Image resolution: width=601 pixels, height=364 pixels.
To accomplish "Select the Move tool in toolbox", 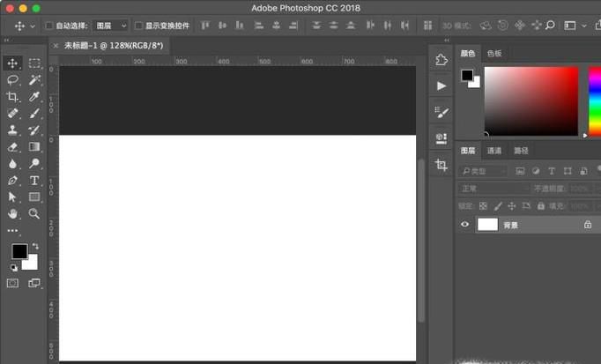I will (12, 63).
